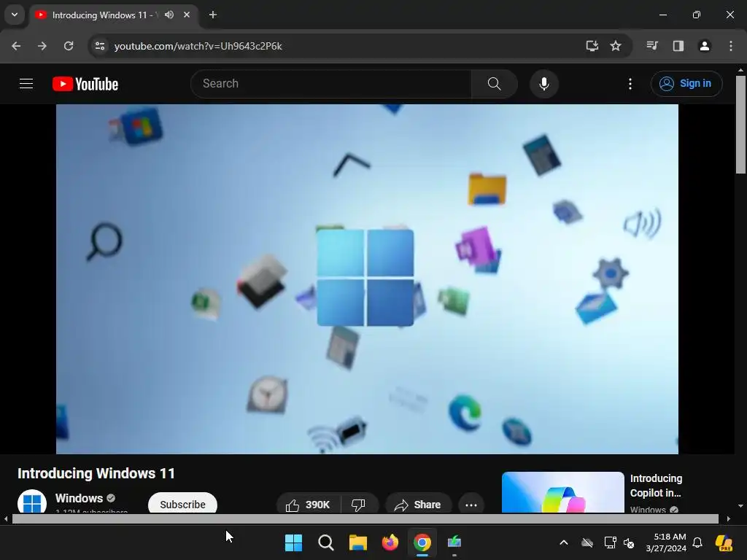Open more actions ellipsis under video

pos(471,505)
